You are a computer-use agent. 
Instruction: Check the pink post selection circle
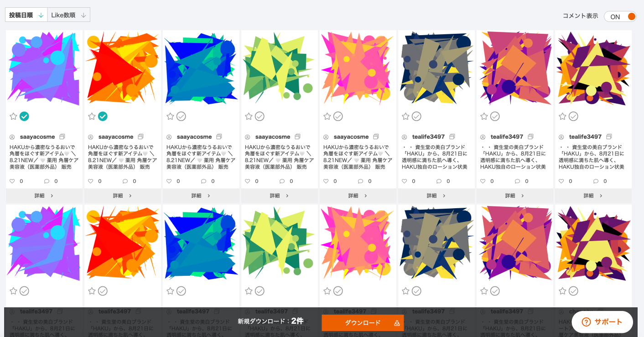pyautogui.click(x=338, y=116)
